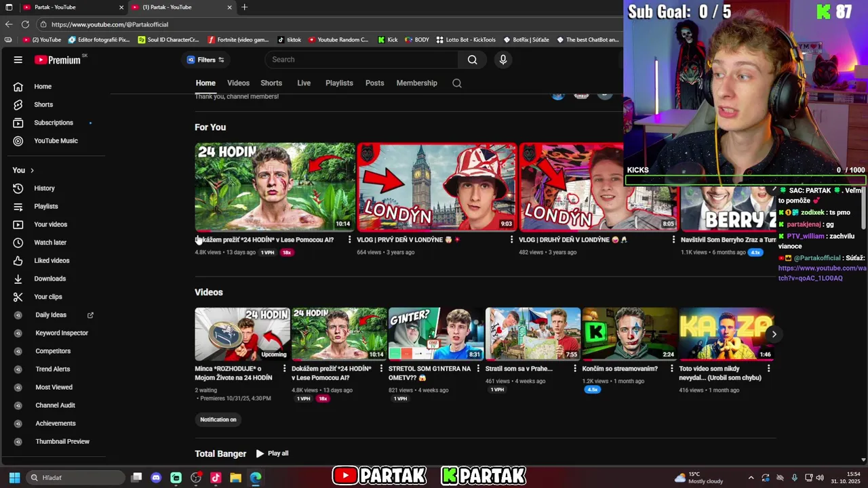868x488 pixels.
Task: Switch to the channel Membership tab
Action: click(416, 83)
